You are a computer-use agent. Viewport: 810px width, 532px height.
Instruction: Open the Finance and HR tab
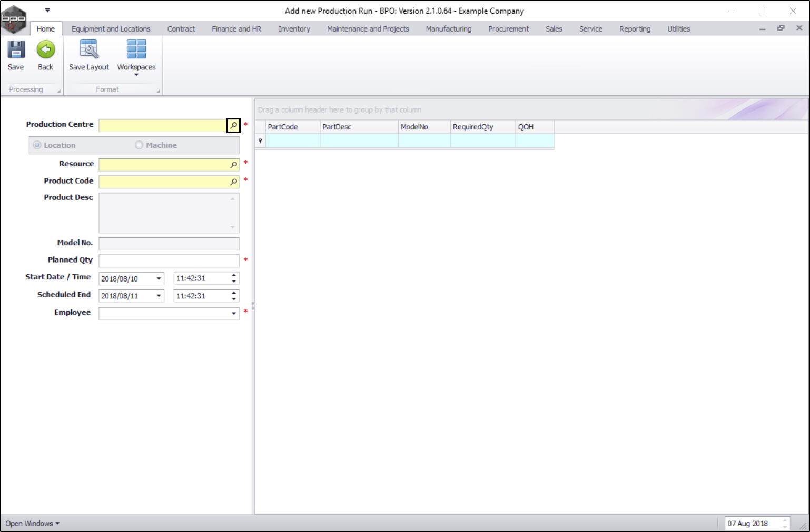coord(236,29)
